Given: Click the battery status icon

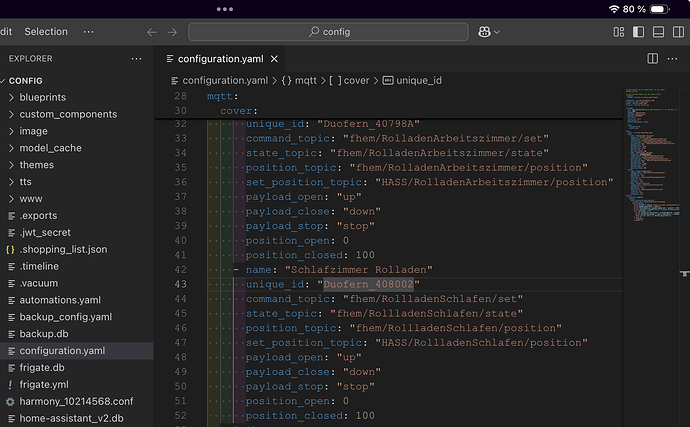Looking at the screenshot, I should (660, 9).
